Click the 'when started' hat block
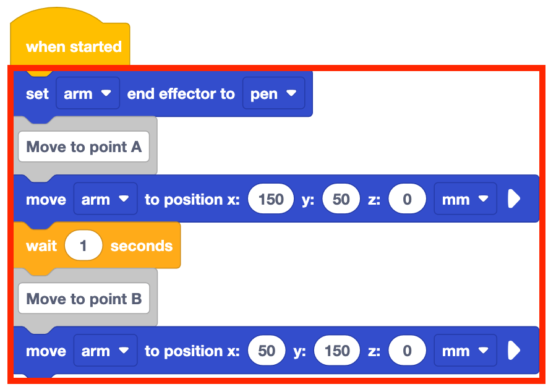Screen dimensions: 556x392 (73, 46)
